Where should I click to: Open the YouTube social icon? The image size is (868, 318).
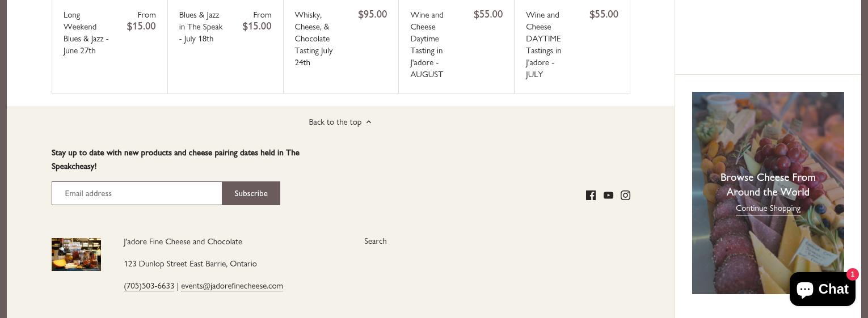click(608, 196)
